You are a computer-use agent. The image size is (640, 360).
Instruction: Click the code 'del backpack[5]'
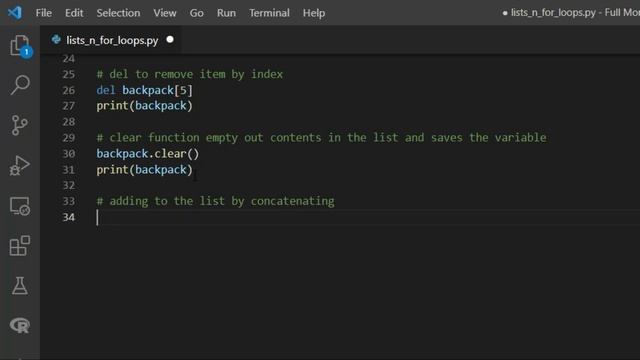pos(144,90)
